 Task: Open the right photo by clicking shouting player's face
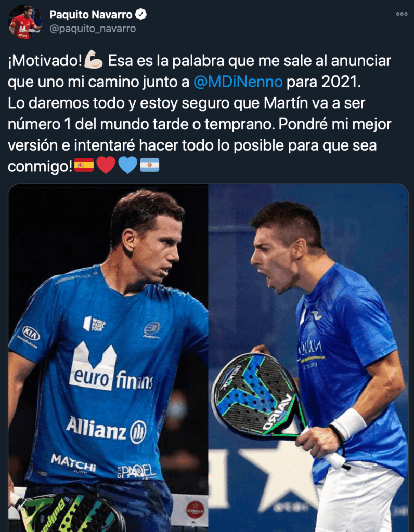click(x=275, y=258)
